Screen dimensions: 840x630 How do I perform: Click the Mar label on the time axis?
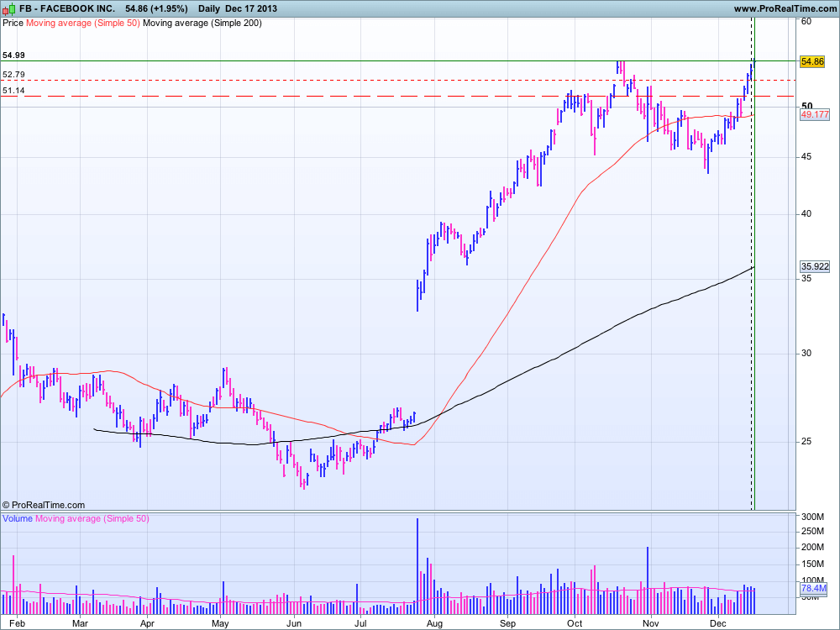point(80,623)
